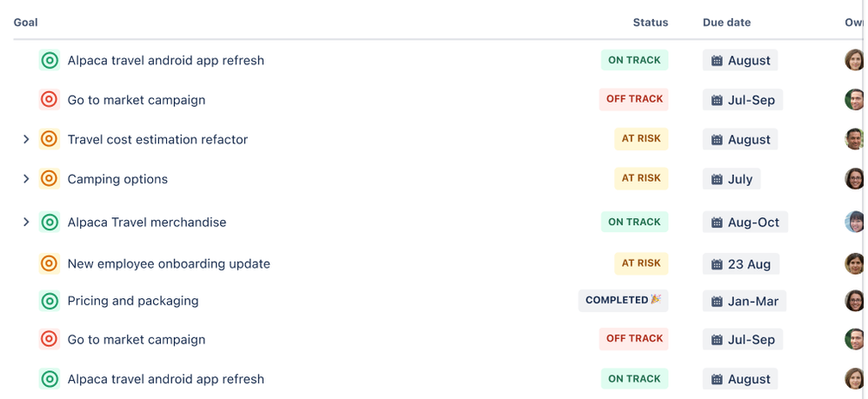The image size is (868, 399).
Task: Click orange goal icon beside Camping options
Action: click(x=50, y=179)
